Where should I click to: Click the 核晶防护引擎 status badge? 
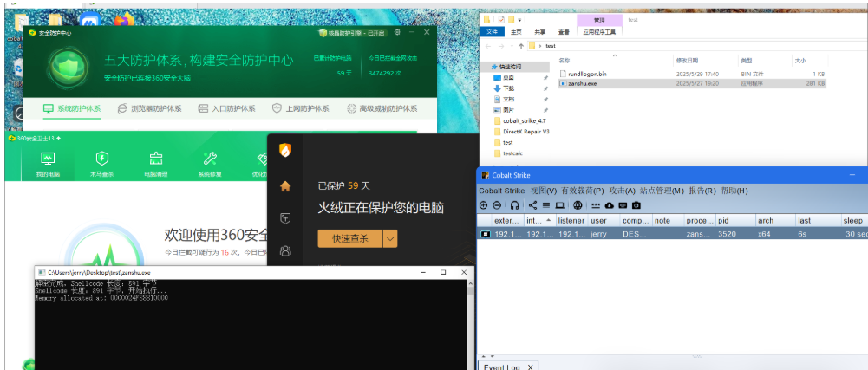pos(353,33)
